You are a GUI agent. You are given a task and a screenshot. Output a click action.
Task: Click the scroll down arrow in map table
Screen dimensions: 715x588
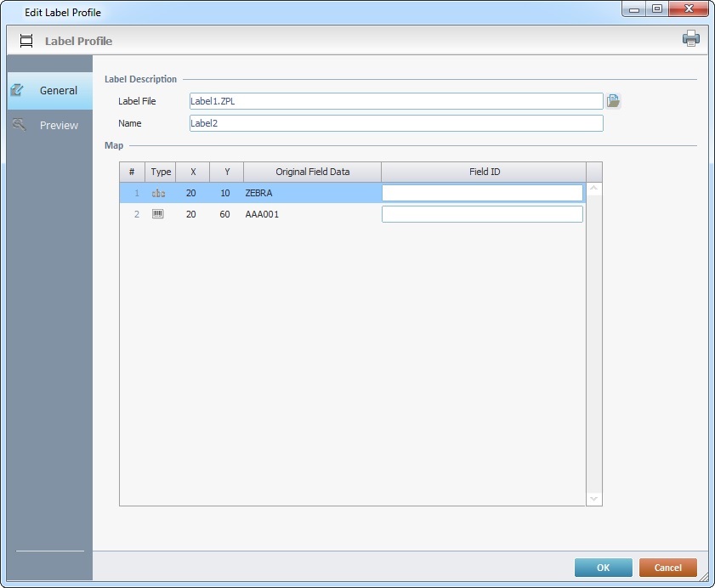[593, 498]
